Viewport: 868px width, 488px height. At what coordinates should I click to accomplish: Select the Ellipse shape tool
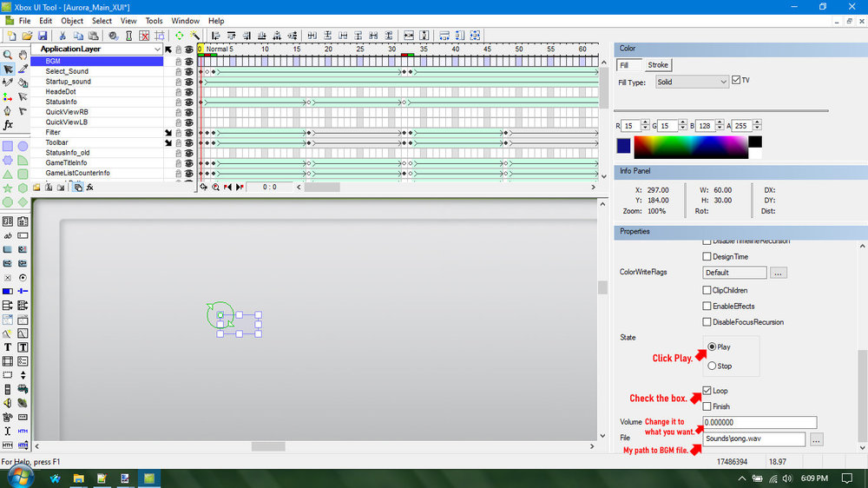pos(23,146)
